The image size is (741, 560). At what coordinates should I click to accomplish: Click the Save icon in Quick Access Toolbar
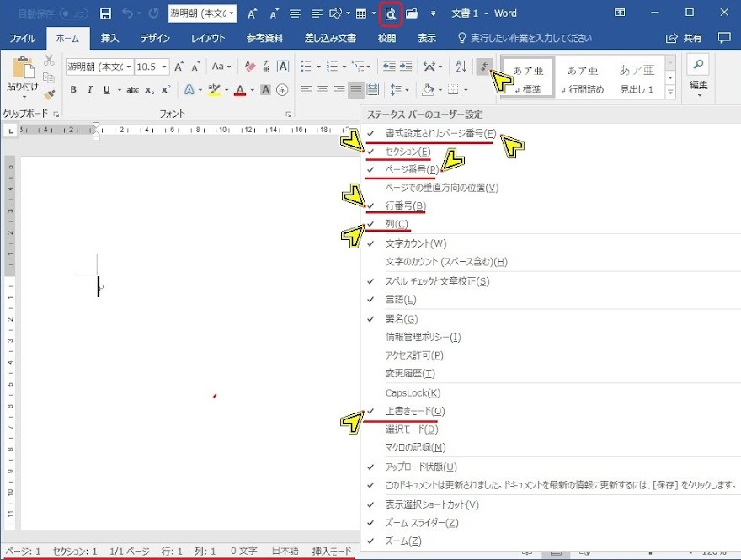105,12
